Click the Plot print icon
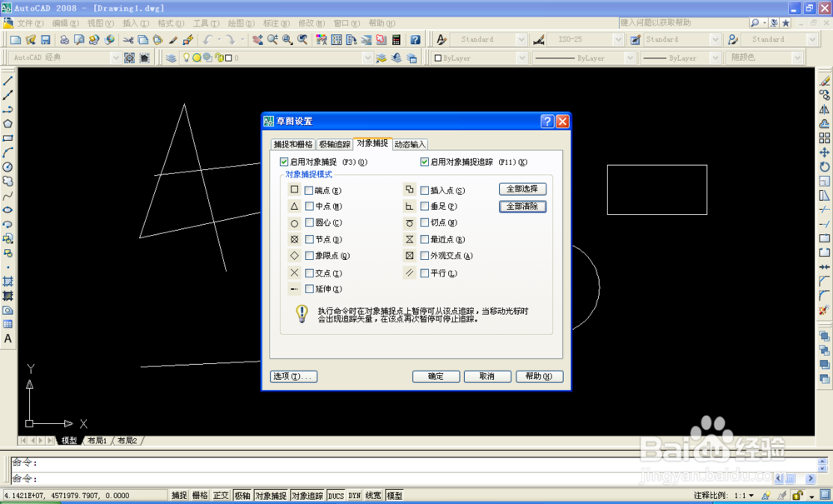 pos(64,40)
